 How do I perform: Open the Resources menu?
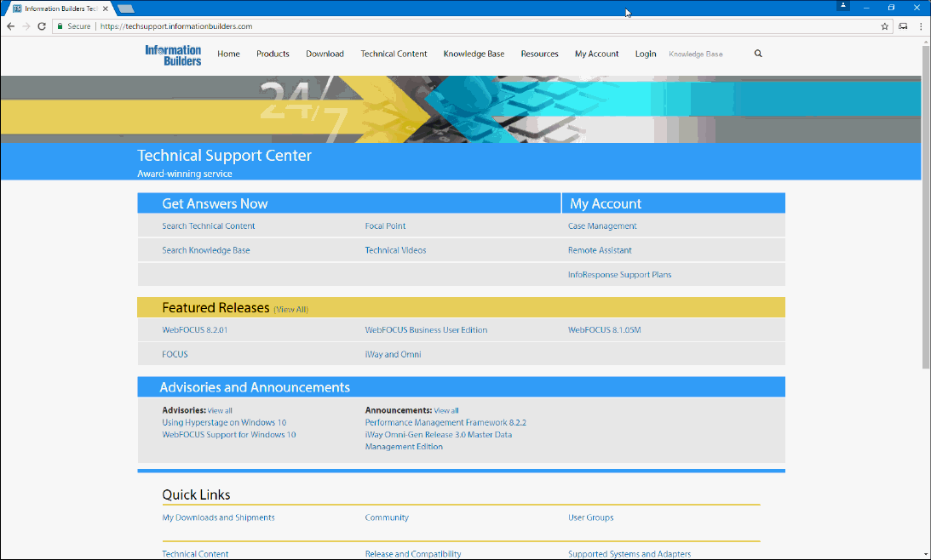540,54
